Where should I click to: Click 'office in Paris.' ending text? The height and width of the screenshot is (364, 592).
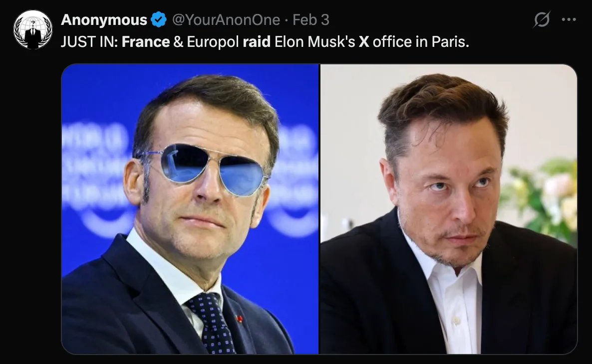[421, 42]
